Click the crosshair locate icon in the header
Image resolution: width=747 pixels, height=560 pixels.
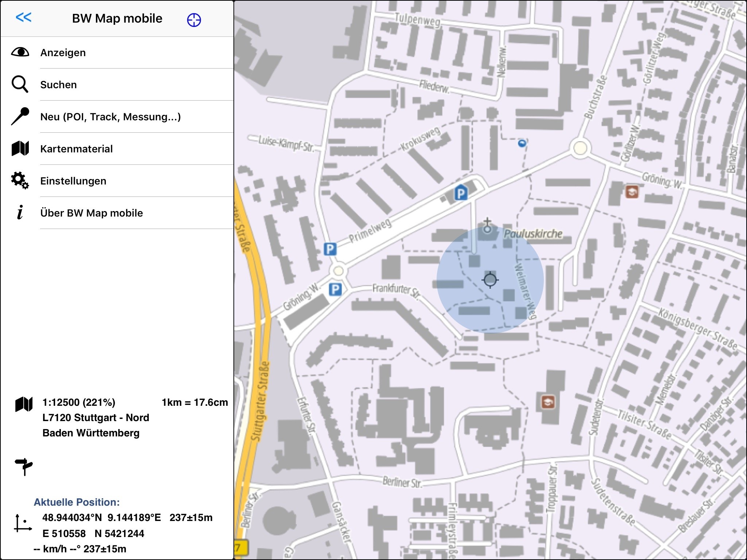194,20
